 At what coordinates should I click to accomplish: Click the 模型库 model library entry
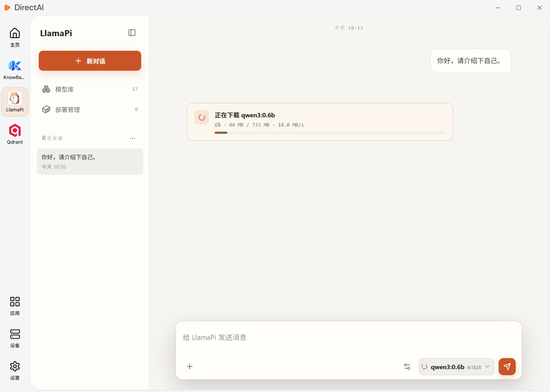click(90, 89)
